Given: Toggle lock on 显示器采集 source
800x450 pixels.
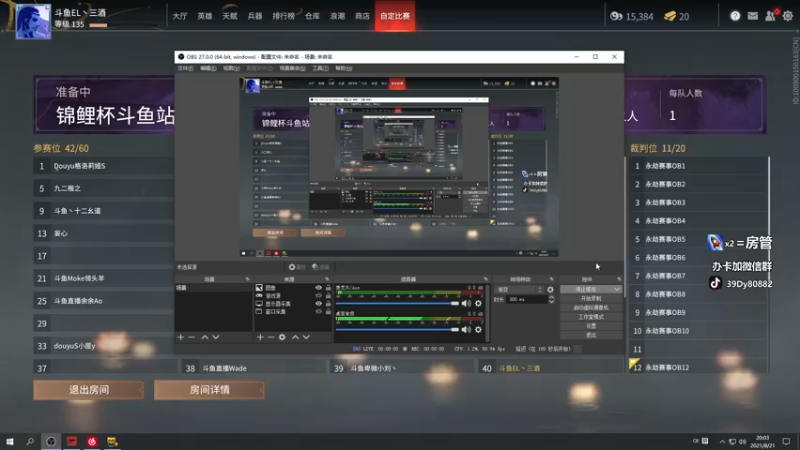Looking at the screenshot, I should pyautogui.click(x=328, y=304).
